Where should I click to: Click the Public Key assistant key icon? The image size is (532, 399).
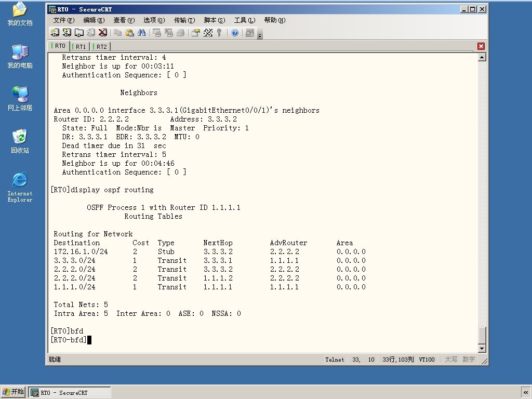220,33
